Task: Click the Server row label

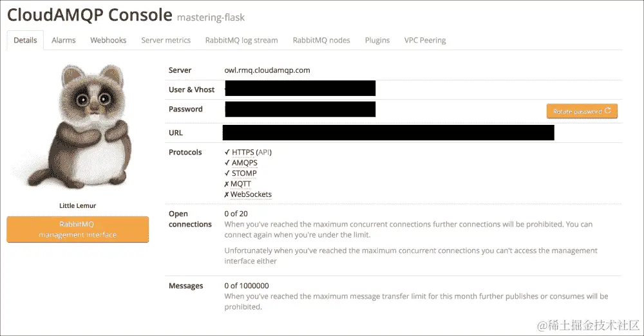Action: pyautogui.click(x=180, y=70)
